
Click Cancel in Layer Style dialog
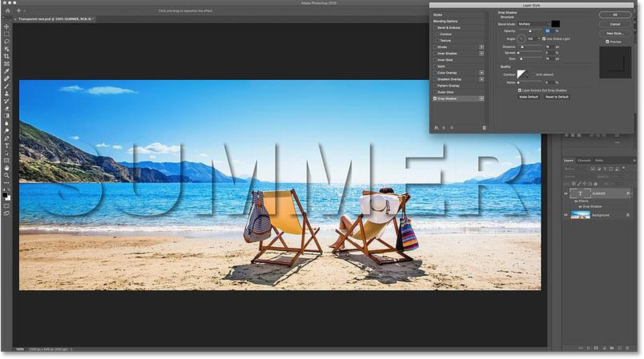pyautogui.click(x=615, y=24)
